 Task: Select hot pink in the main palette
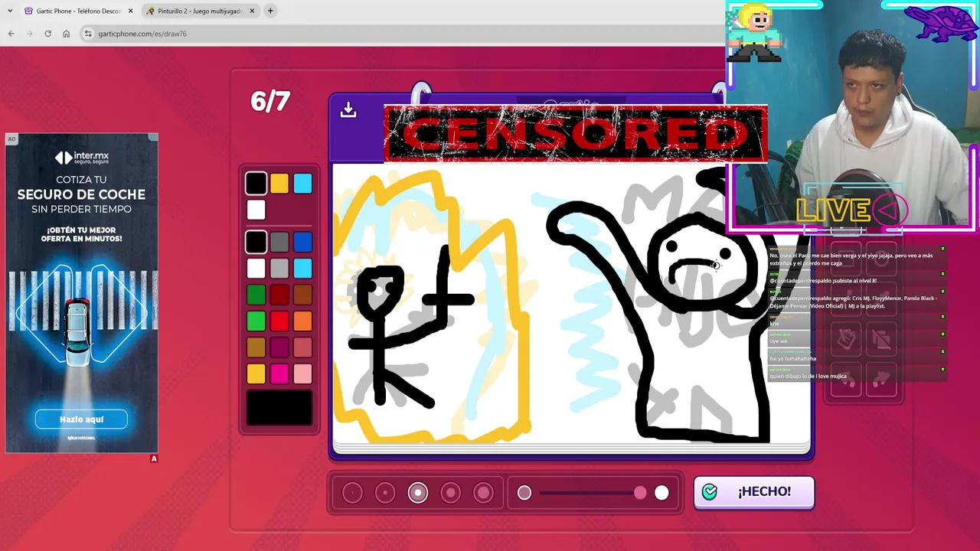[x=279, y=373]
